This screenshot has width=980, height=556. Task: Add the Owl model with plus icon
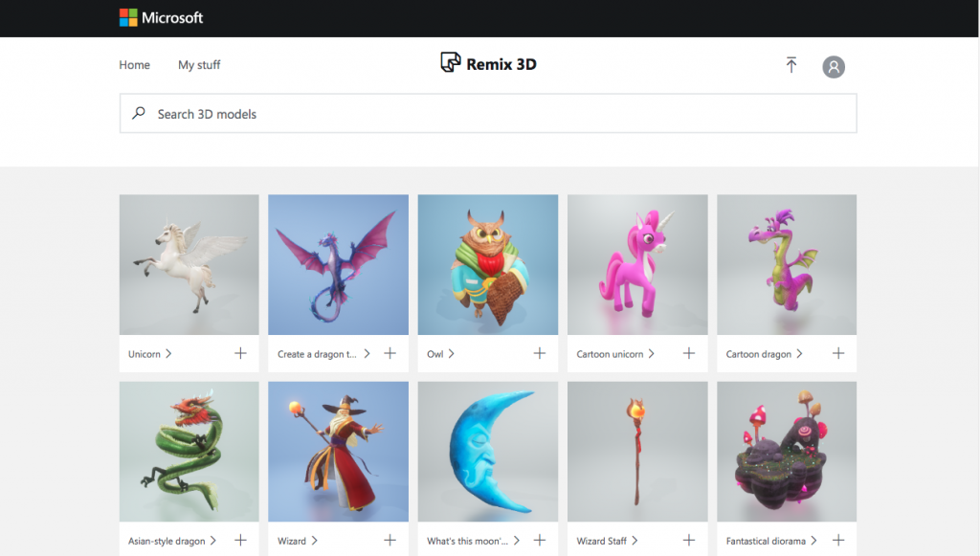tap(539, 353)
